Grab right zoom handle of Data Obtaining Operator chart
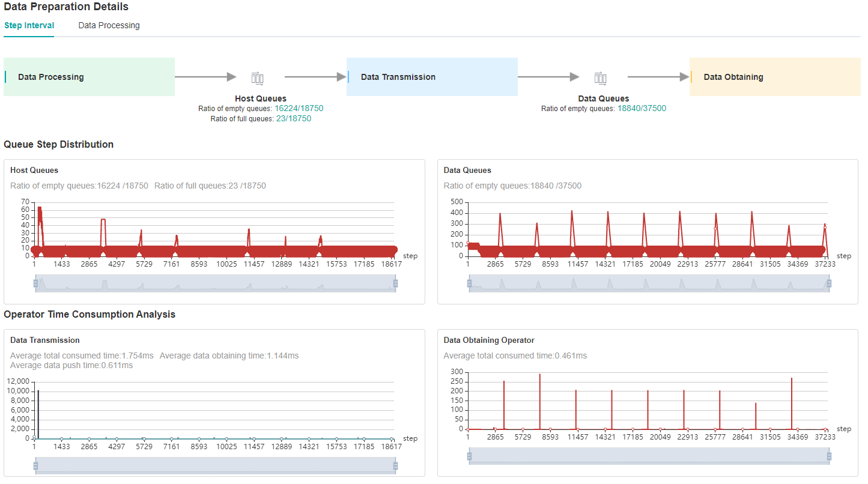This screenshot has width=868, height=484. coord(829,456)
